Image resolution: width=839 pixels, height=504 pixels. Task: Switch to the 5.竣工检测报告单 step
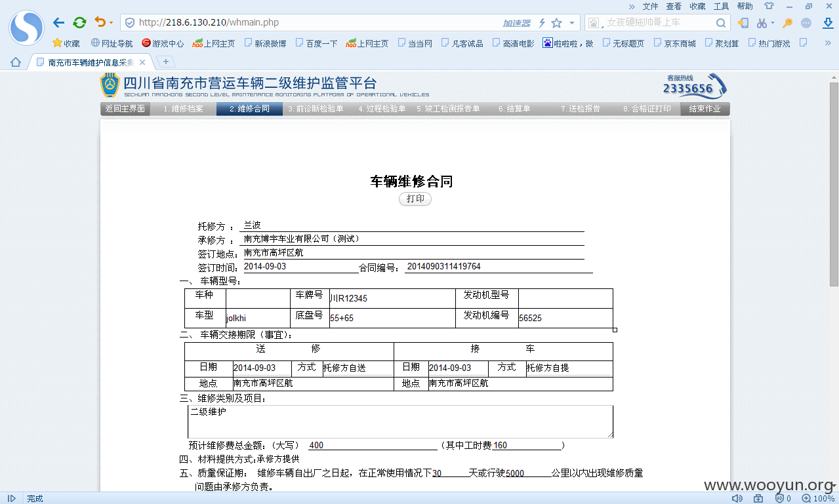click(x=448, y=109)
